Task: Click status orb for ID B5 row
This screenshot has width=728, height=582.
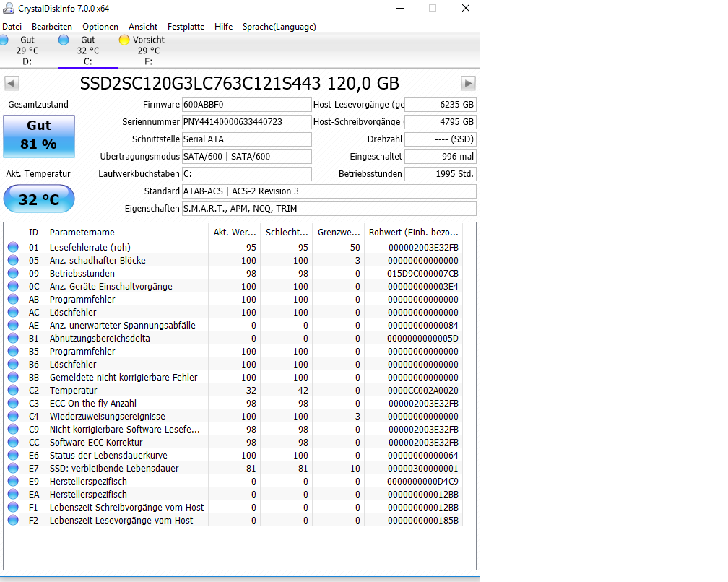Action: [x=13, y=352]
